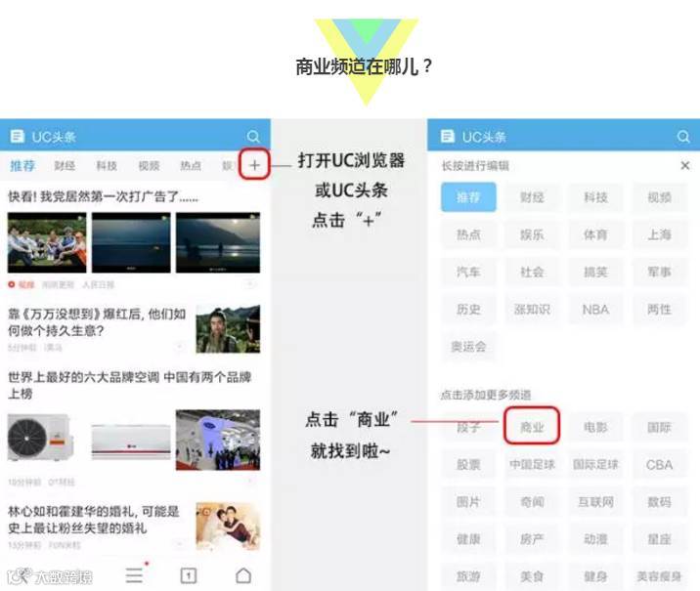The image size is (700, 591).
Task: Click the UC头条 document logo in left screen
Action: point(17,136)
